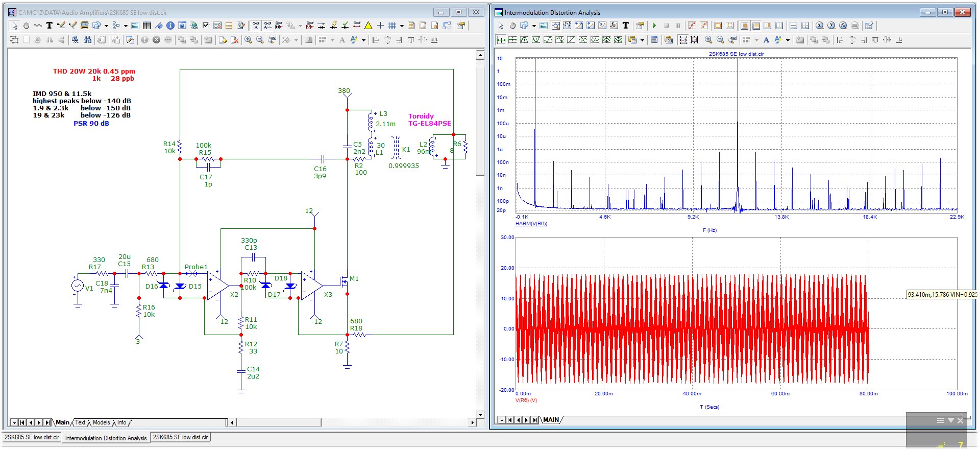This screenshot has width=980, height=450.
Task: Select blue text PSR 90 dB
Action: pos(91,124)
